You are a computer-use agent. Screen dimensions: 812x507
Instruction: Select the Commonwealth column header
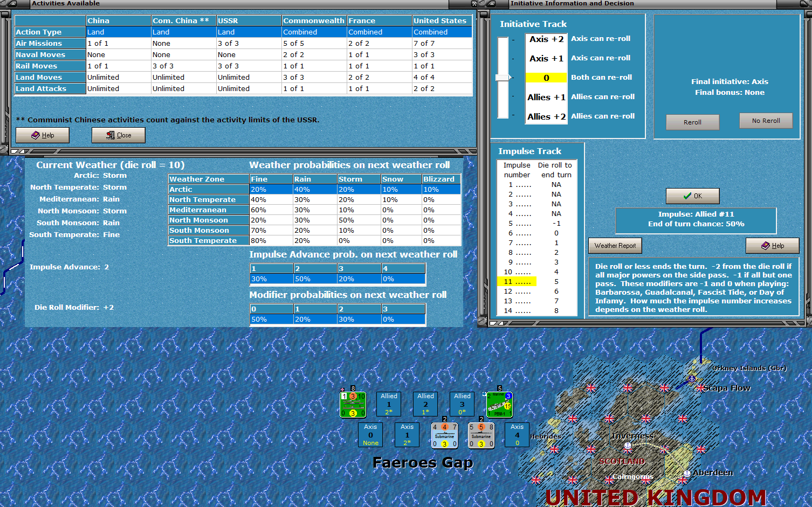314,21
